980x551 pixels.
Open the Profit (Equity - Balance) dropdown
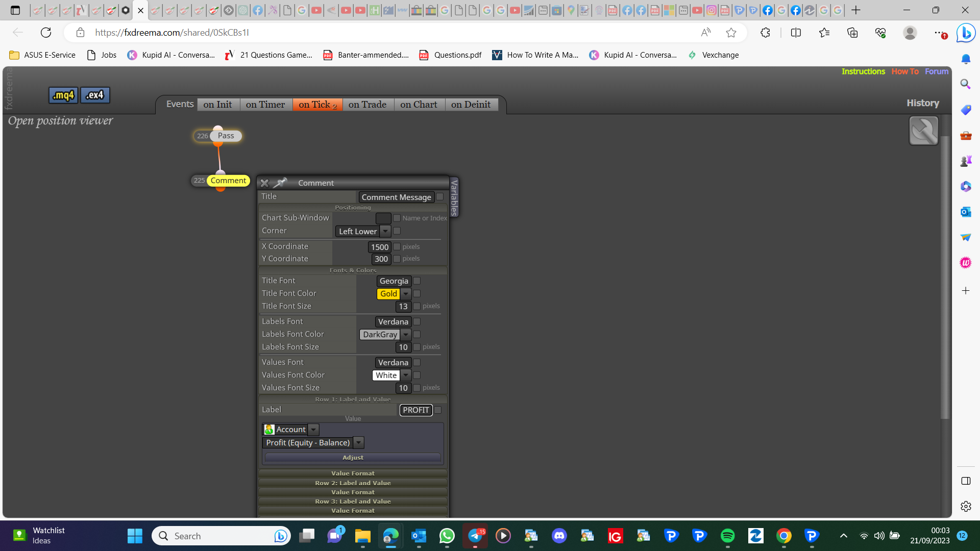coord(359,443)
